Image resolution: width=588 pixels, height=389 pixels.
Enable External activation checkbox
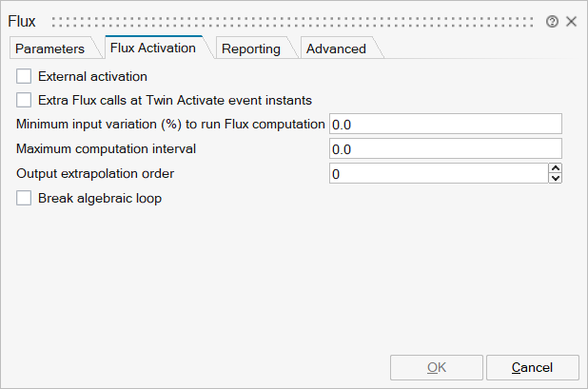[x=25, y=76]
